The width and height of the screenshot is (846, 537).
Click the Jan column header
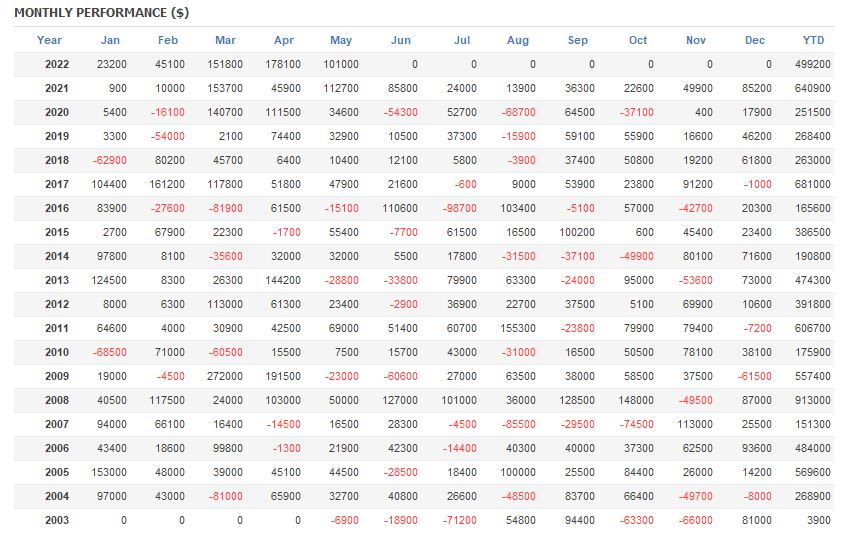point(110,40)
